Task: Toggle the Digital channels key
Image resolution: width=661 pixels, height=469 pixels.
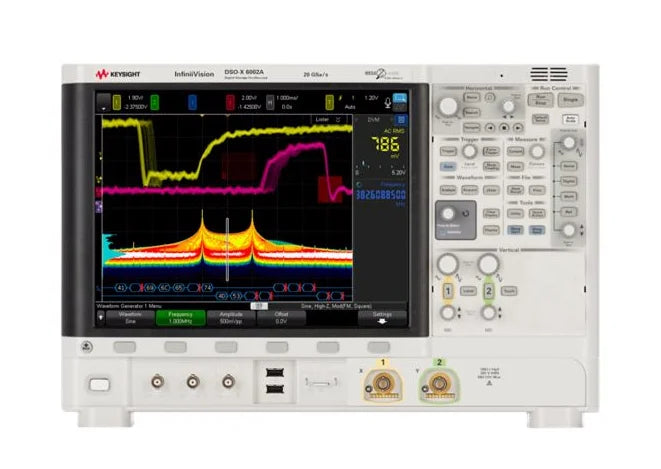Action: point(569,181)
